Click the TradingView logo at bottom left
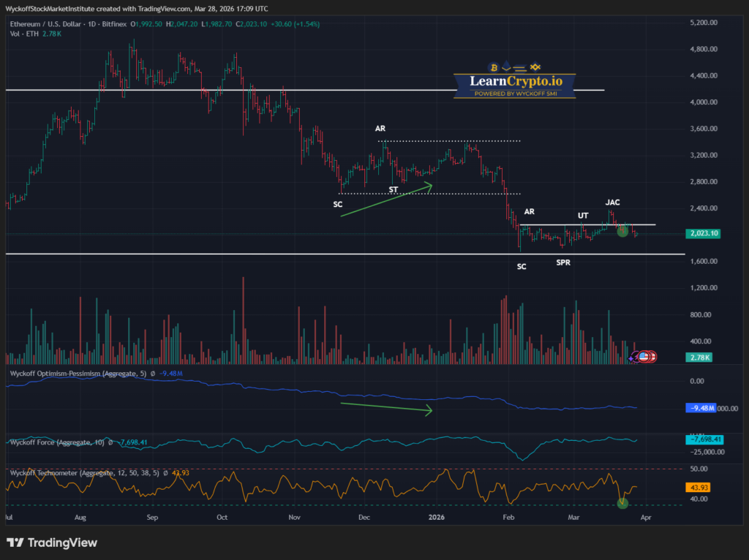This screenshot has width=749, height=560. point(51,542)
